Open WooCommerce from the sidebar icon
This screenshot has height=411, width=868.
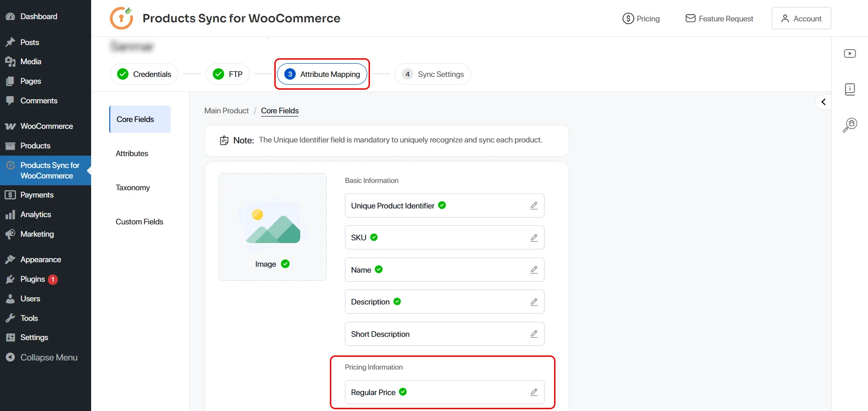tap(10, 126)
